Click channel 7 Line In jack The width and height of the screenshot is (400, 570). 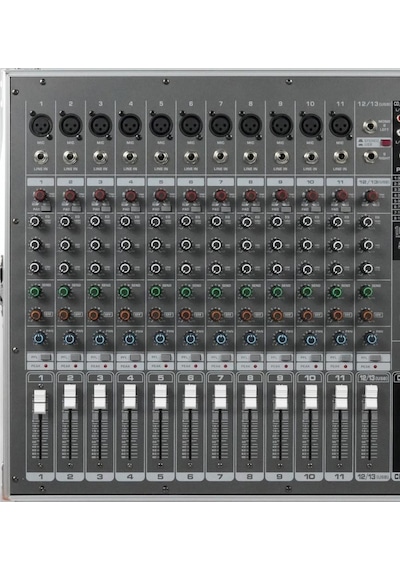(x=220, y=157)
